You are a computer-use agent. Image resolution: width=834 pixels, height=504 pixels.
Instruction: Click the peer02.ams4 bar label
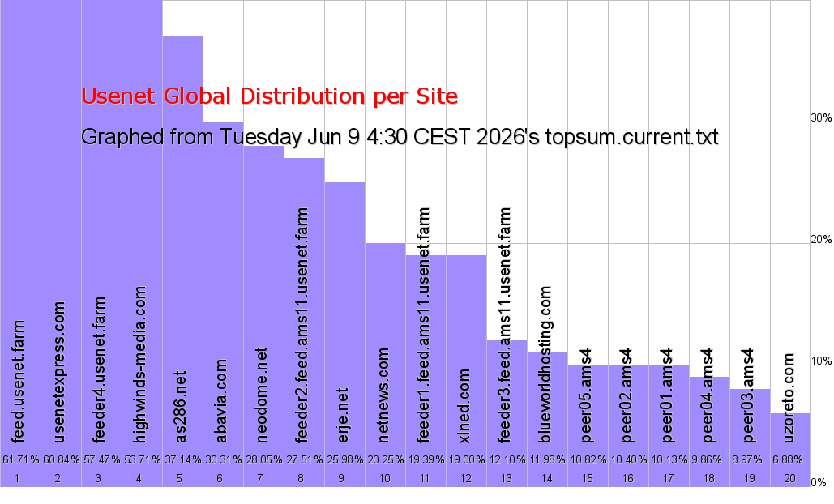pos(626,395)
